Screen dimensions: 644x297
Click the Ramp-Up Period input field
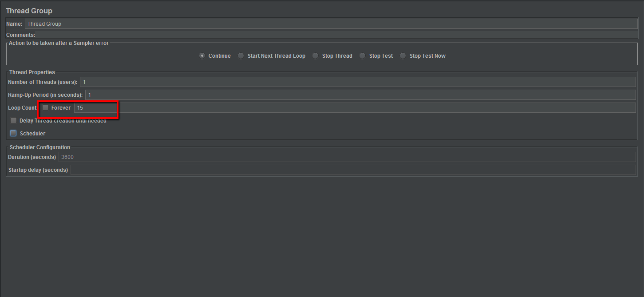coord(360,95)
